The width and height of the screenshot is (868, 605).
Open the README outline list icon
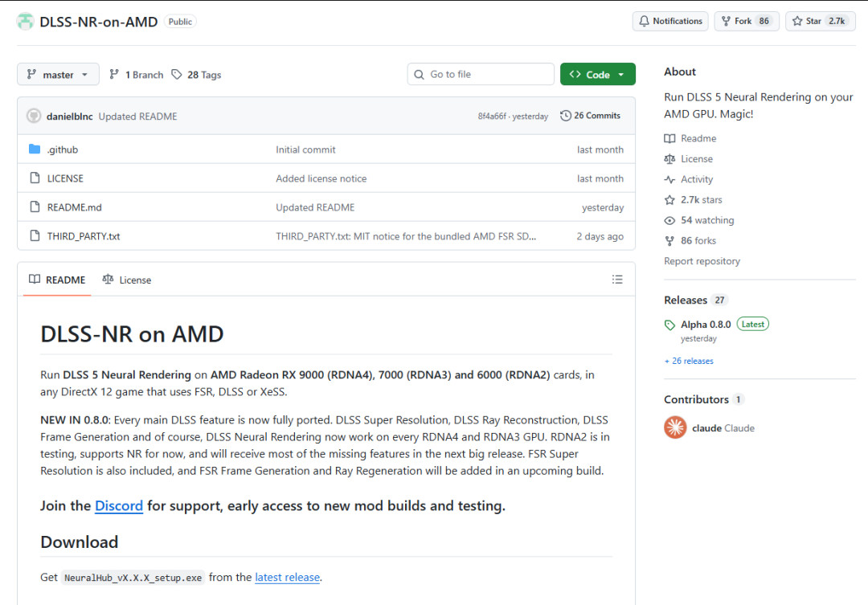[x=617, y=280]
